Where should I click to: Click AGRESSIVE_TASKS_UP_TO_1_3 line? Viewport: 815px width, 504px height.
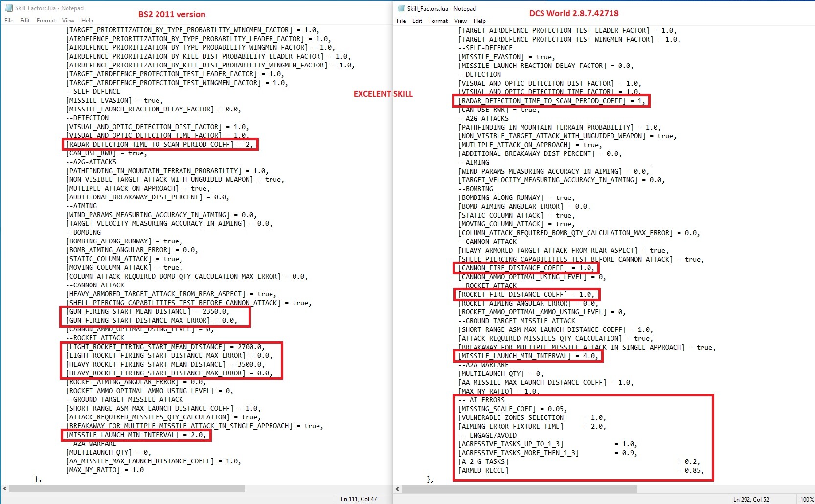tap(548, 444)
